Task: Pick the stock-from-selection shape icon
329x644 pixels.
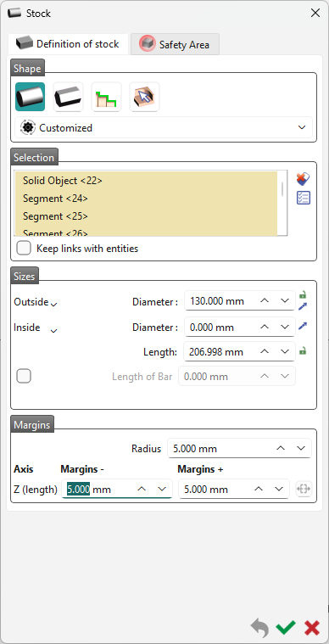Action: point(144,97)
